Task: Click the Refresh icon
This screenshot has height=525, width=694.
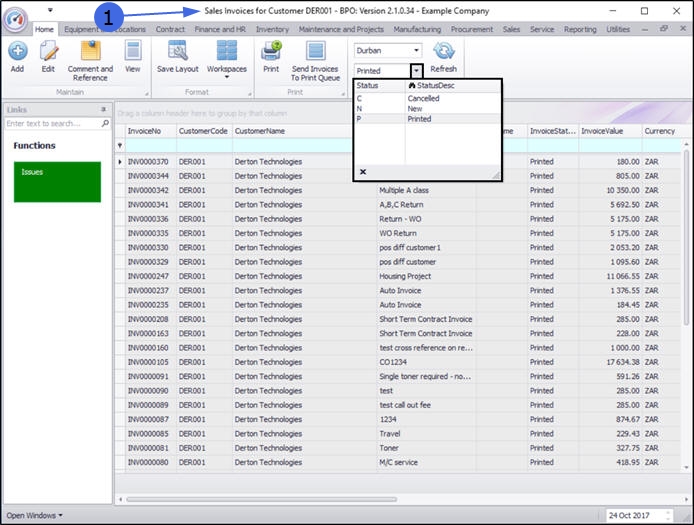Action: (443, 57)
